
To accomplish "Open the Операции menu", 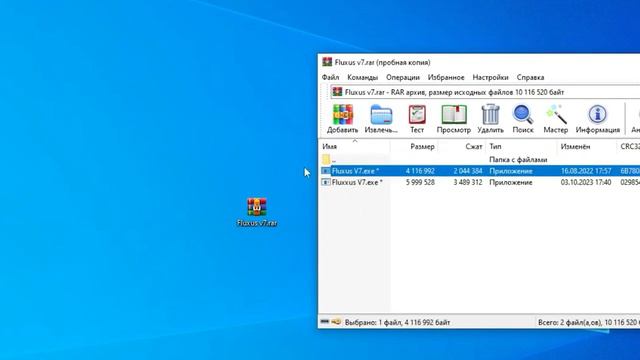I will (402, 77).
